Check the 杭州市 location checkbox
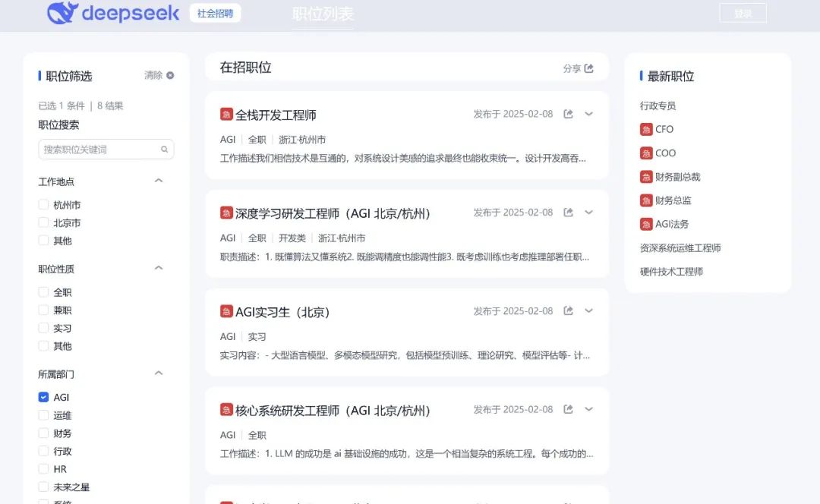The height and width of the screenshot is (504, 820). point(43,204)
